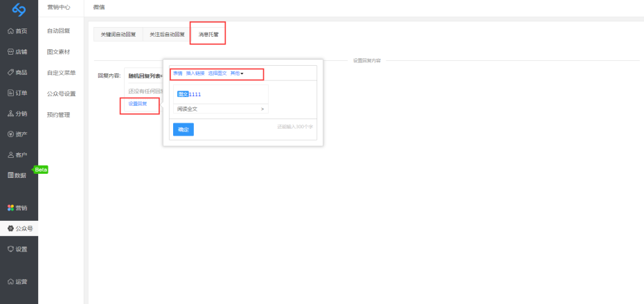The image size is (644, 304).
Task: Open 自定义菜单 in the submenu
Action: tap(62, 73)
